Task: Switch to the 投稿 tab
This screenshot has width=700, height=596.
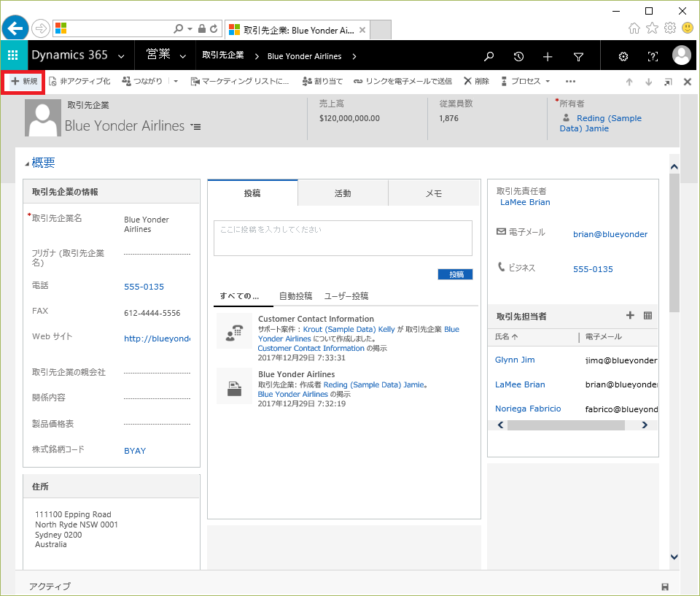Action: pyautogui.click(x=252, y=193)
